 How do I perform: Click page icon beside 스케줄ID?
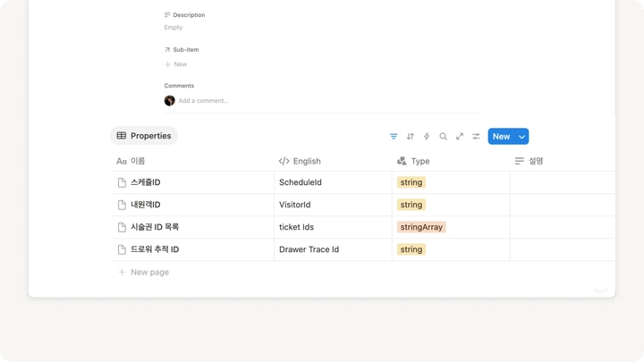(x=122, y=182)
